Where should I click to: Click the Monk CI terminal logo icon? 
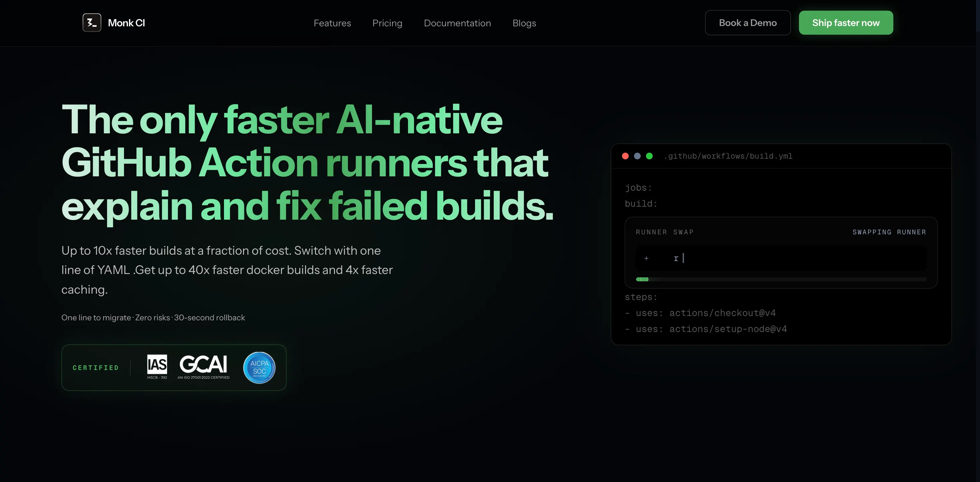pos(92,23)
